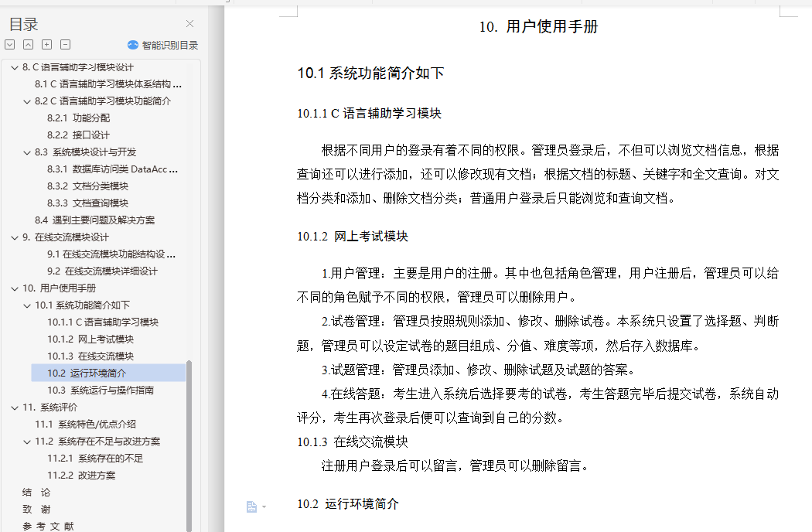Click the expand-all-levels icon in 目录 toolbar
Viewport: 812px width, 532px height.
click(x=10, y=45)
